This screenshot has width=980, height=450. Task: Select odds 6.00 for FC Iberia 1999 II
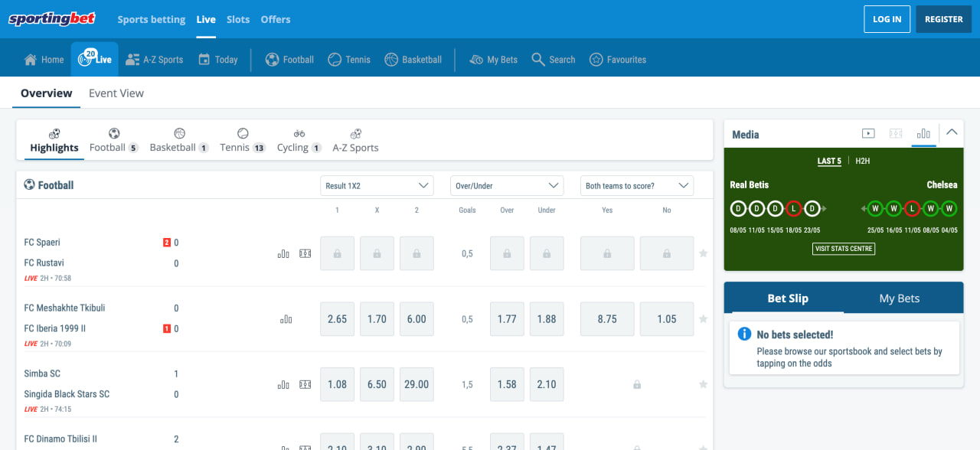(x=416, y=319)
